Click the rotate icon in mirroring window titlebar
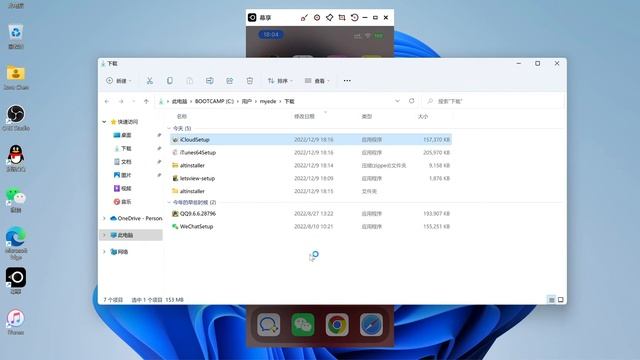This screenshot has width=640, height=360. (x=354, y=18)
